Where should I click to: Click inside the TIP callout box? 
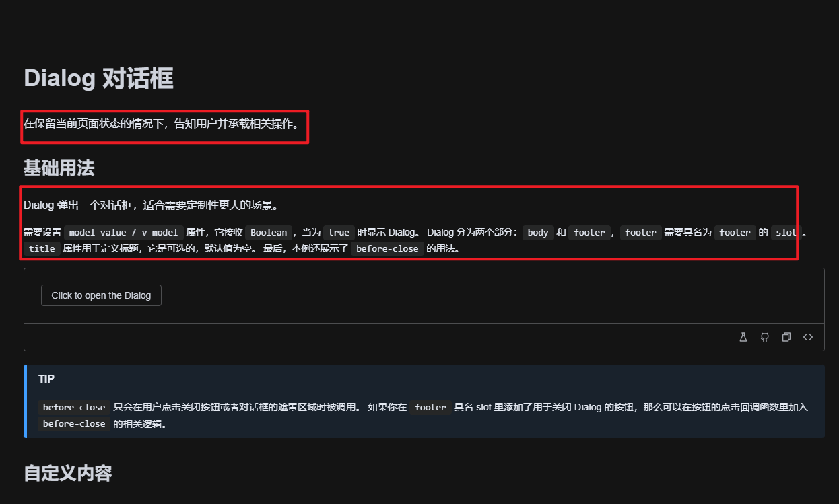[x=424, y=400]
